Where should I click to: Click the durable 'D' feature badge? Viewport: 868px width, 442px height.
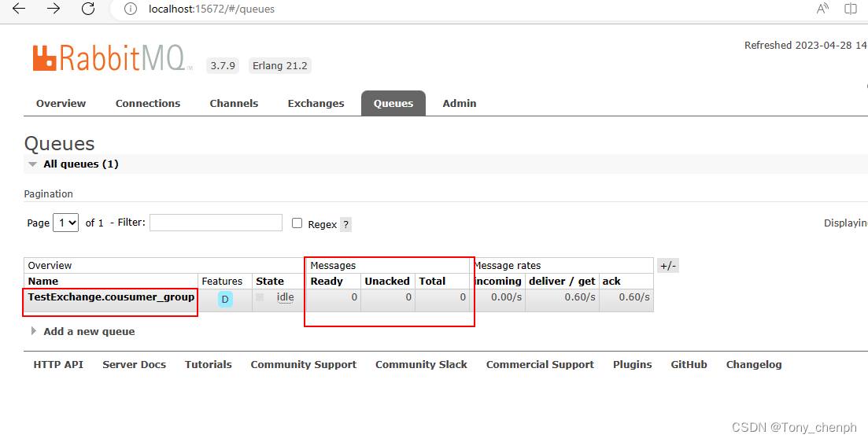tap(225, 300)
